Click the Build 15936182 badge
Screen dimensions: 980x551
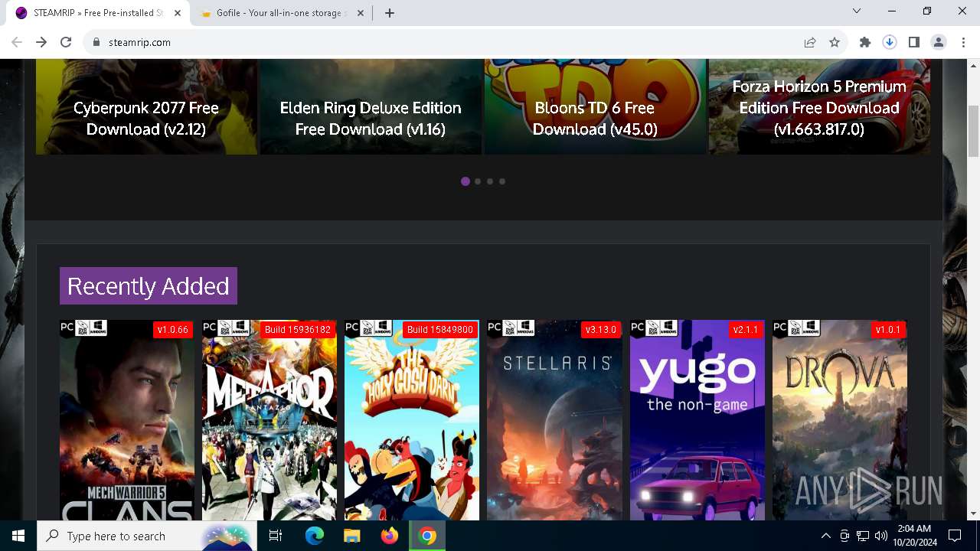coord(298,330)
